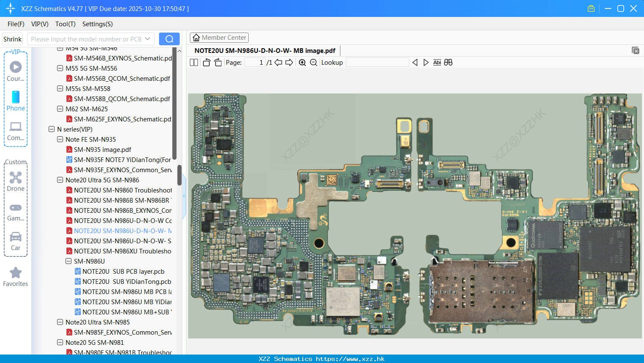Viewport: 644px width, 363px height.
Task: Click the blue search button
Action: (169, 39)
